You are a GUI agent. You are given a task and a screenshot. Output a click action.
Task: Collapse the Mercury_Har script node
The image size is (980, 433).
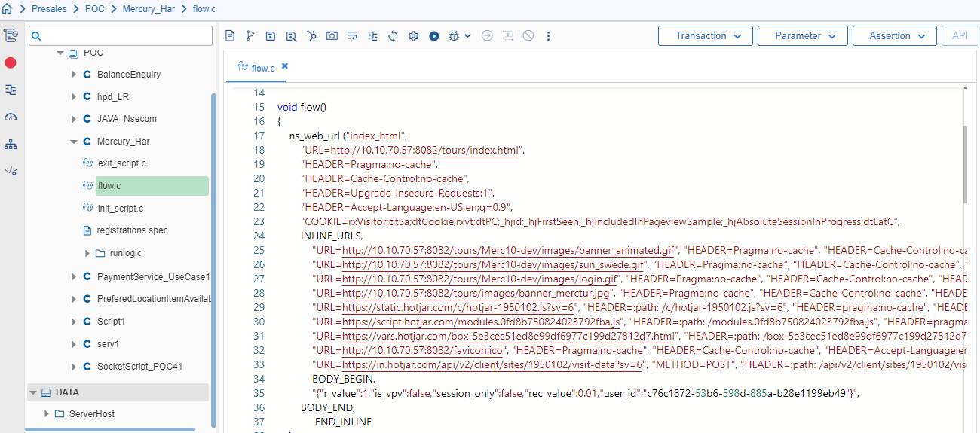74,142
